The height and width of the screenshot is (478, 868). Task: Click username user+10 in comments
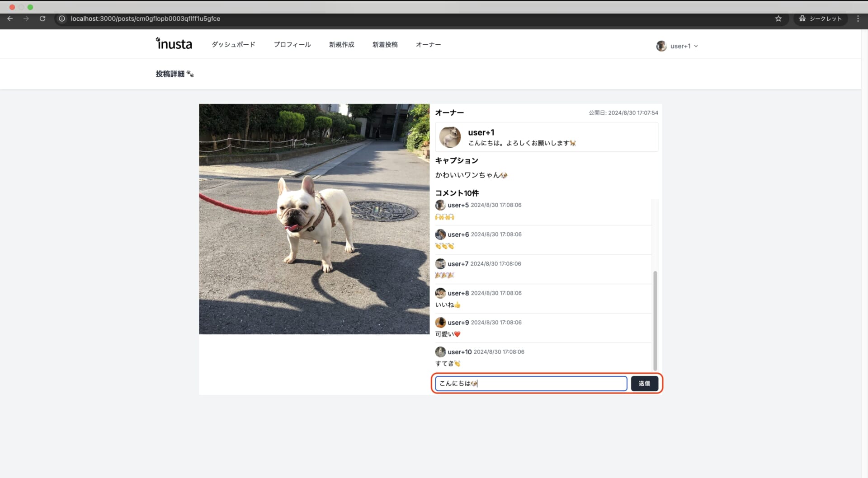[x=459, y=352]
